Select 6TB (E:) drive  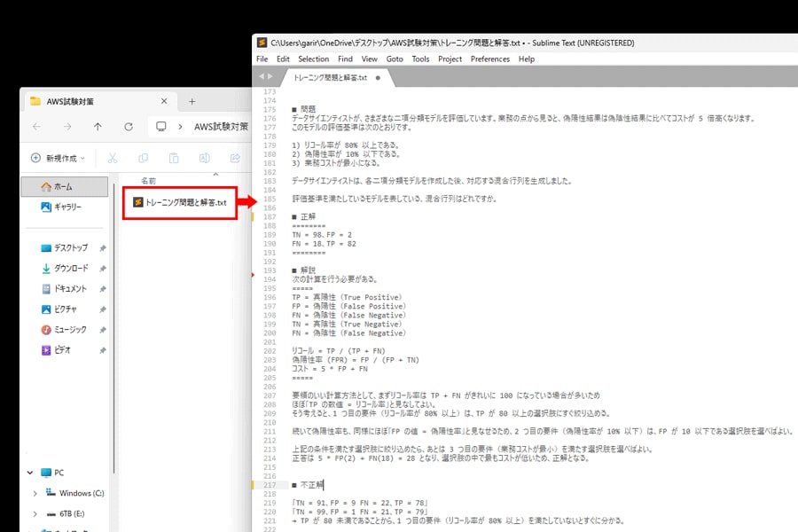click(65, 513)
